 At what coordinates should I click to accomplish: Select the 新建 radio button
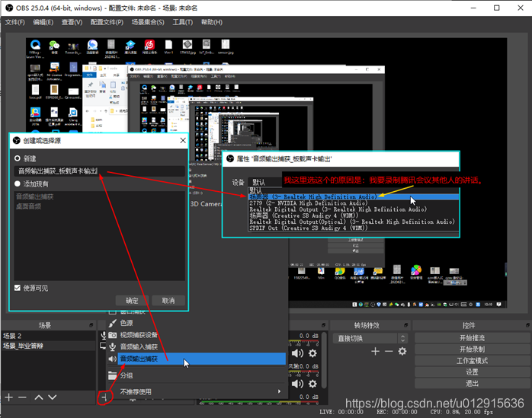pyautogui.click(x=18, y=158)
